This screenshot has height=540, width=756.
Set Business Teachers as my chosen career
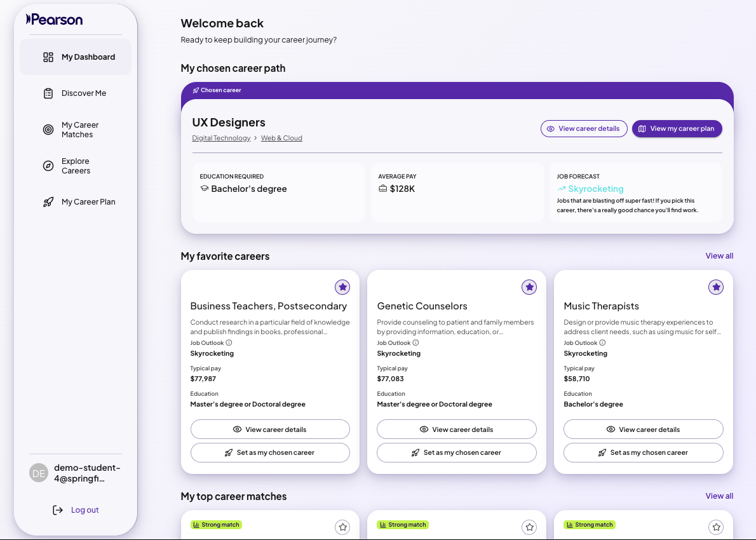[x=270, y=453]
